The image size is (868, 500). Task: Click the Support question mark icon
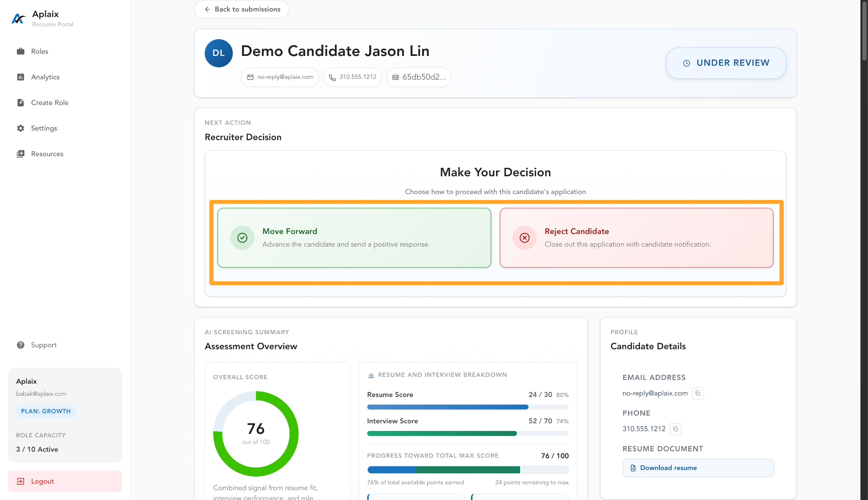tap(20, 345)
